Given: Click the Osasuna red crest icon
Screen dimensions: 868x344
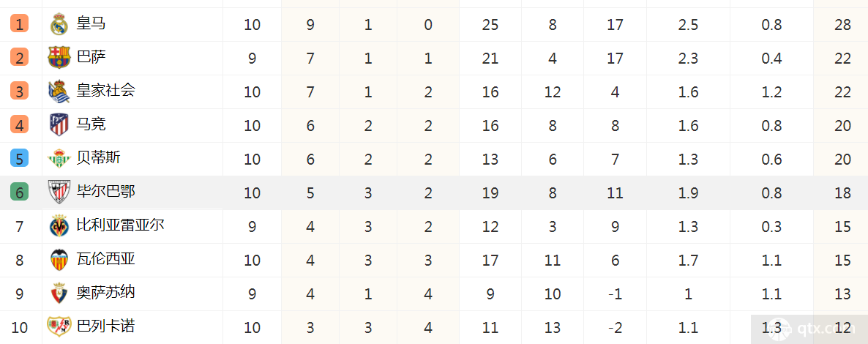Looking at the screenshot, I should (x=59, y=293).
